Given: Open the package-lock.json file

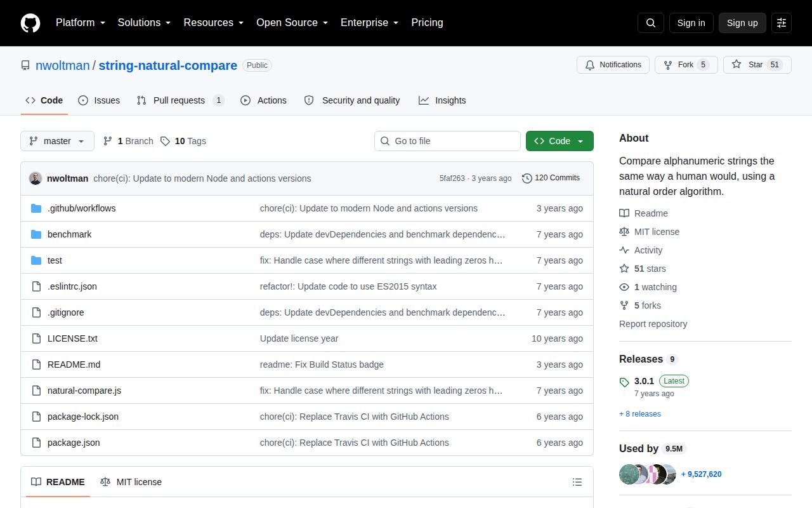Looking at the screenshot, I should click(x=83, y=417).
